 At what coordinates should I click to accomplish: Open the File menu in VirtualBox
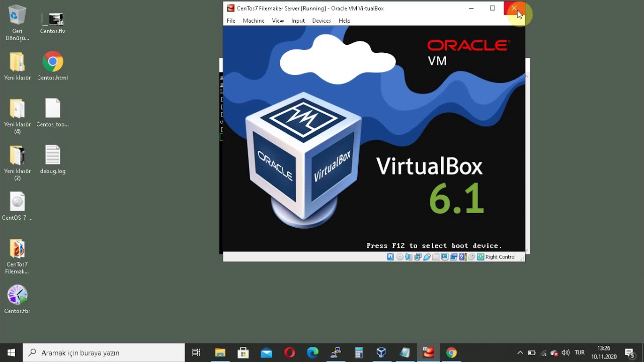point(231,21)
